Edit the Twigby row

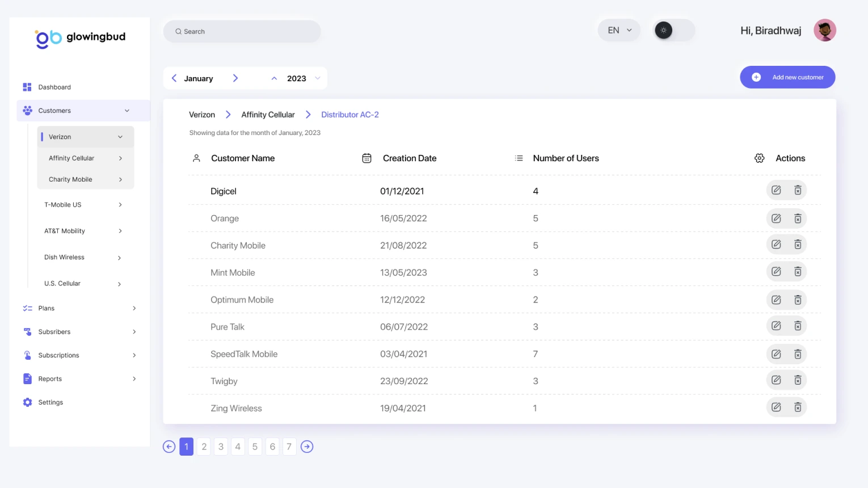(x=776, y=380)
